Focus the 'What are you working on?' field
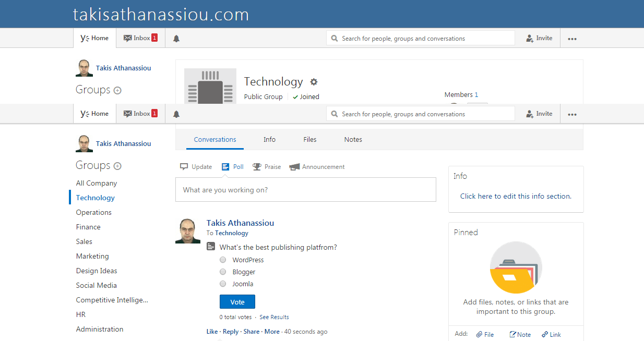Screen dimensions: 644x341 point(305,190)
